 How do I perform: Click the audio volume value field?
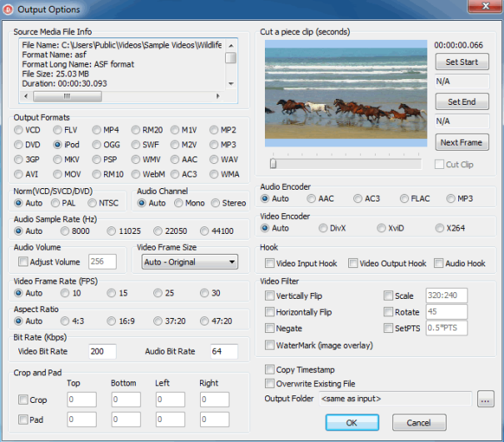pos(102,261)
